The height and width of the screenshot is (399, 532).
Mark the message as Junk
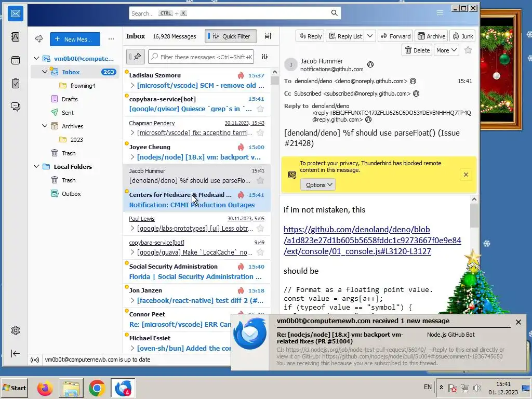click(463, 36)
